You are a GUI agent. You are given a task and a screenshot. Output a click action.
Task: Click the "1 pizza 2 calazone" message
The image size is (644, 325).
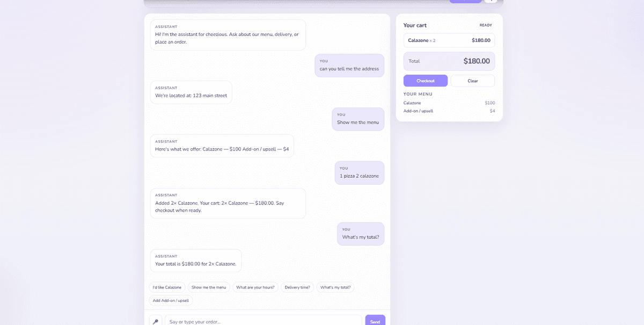[x=360, y=173]
